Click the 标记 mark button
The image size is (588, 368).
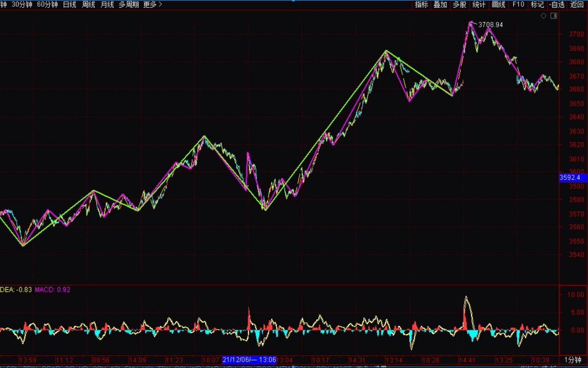tap(537, 4)
